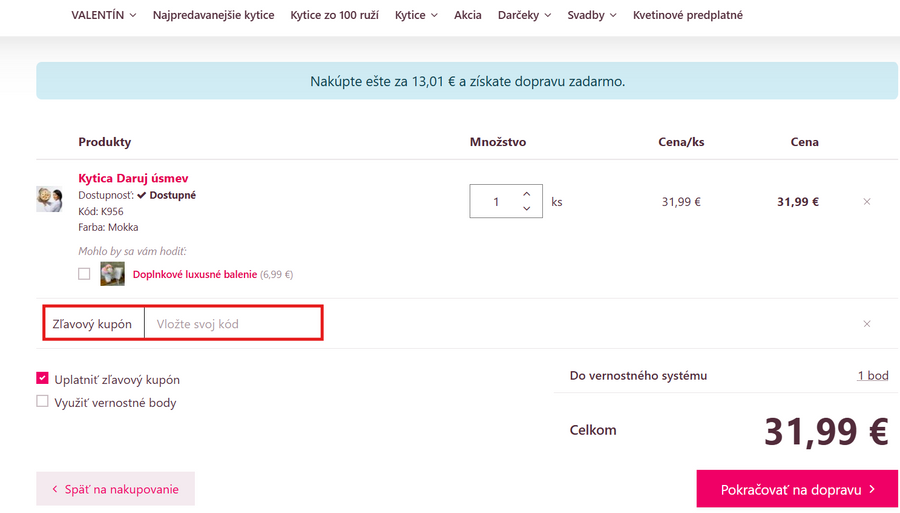The width and height of the screenshot is (900, 513).
Task: Enable Využiť vernostné body checkbox
Action: tap(42, 401)
